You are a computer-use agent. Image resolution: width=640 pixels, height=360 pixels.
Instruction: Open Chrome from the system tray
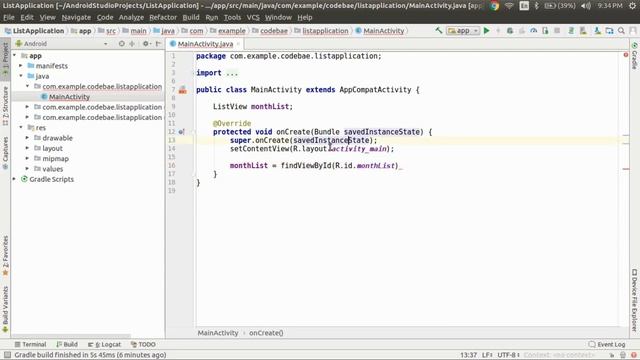[x=495, y=6]
